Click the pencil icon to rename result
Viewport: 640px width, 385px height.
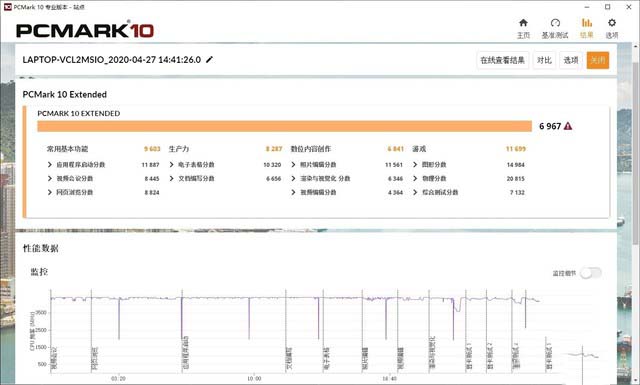[x=209, y=60]
